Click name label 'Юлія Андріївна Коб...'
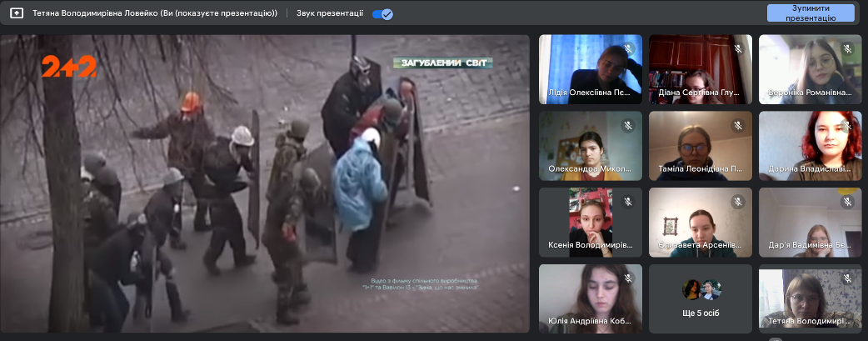The image size is (868, 341). pos(589,321)
